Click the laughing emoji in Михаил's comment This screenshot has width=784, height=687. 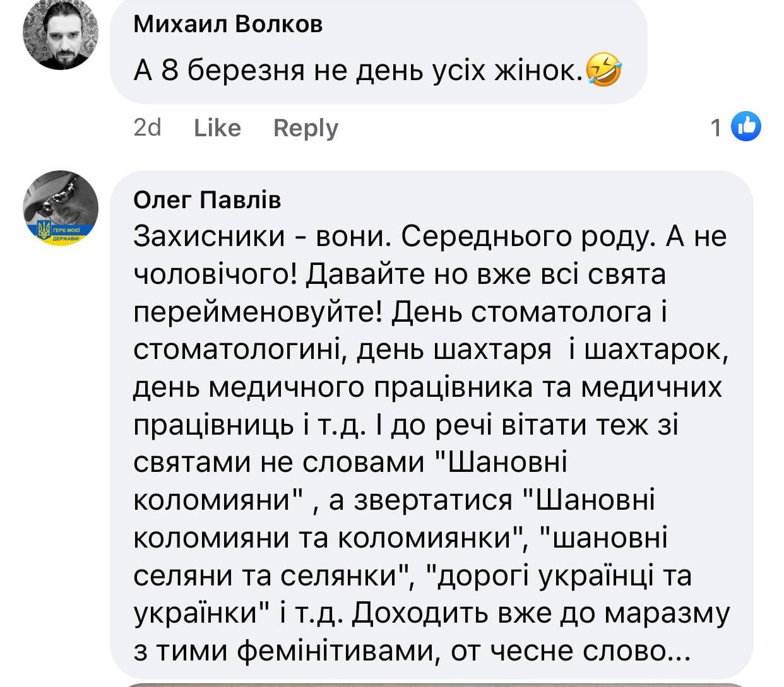(x=603, y=71)
